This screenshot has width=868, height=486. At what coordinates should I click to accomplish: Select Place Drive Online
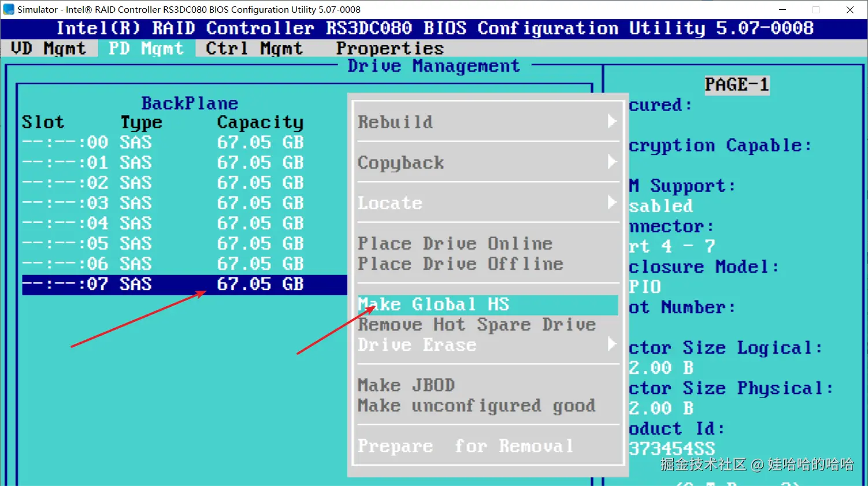[x=455, y=243]
